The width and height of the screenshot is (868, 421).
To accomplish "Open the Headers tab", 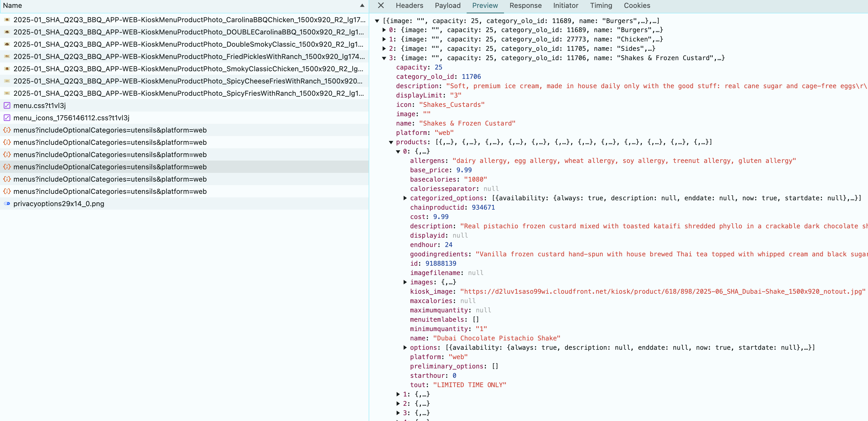I will pyautogui.click(x=409, y=5).
